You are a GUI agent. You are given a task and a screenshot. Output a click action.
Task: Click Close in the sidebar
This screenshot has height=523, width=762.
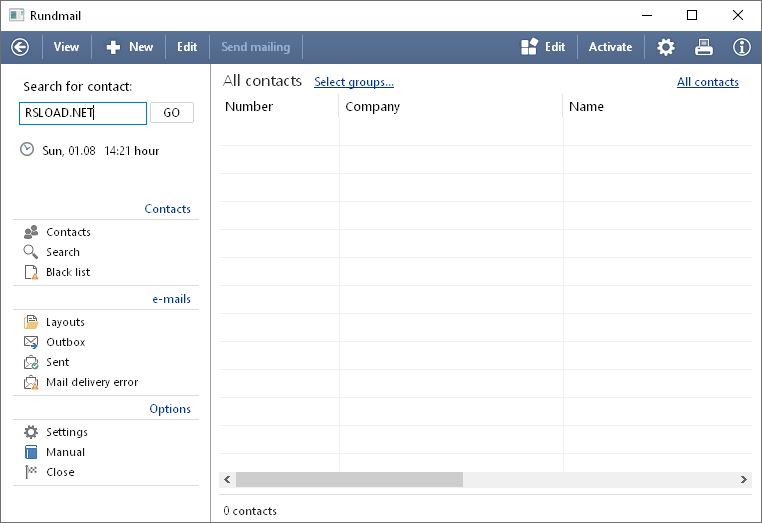point(60,472)
